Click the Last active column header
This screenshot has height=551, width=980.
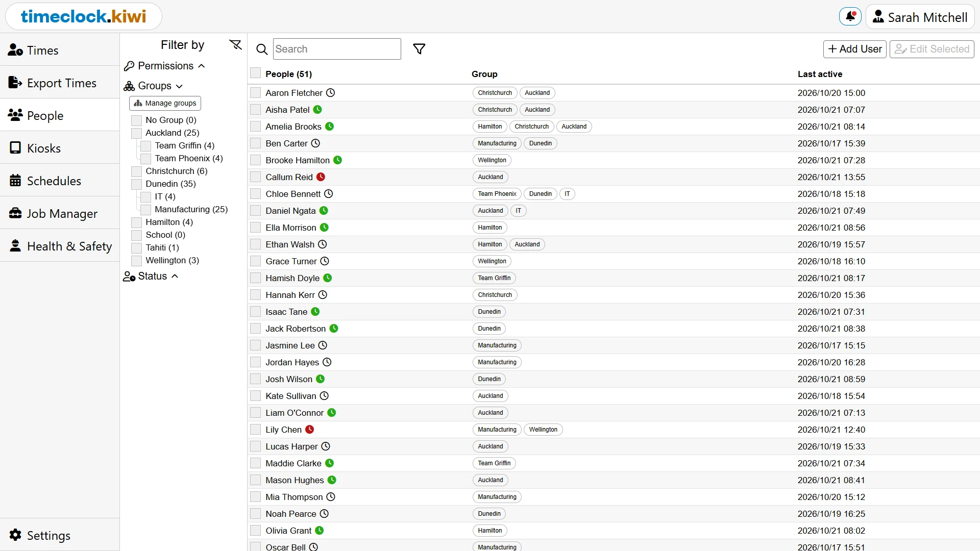(820, 74)
